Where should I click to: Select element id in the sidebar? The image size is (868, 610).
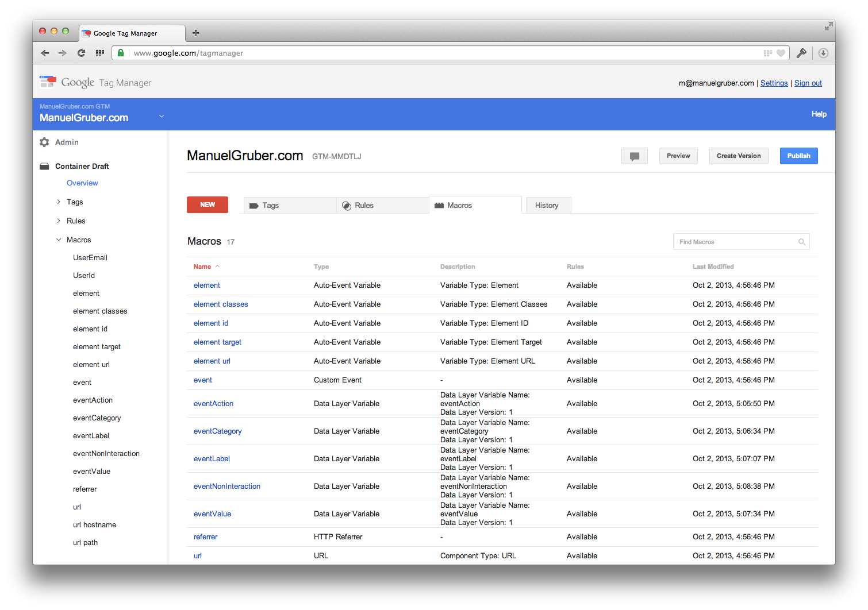[x=90, y=329]
